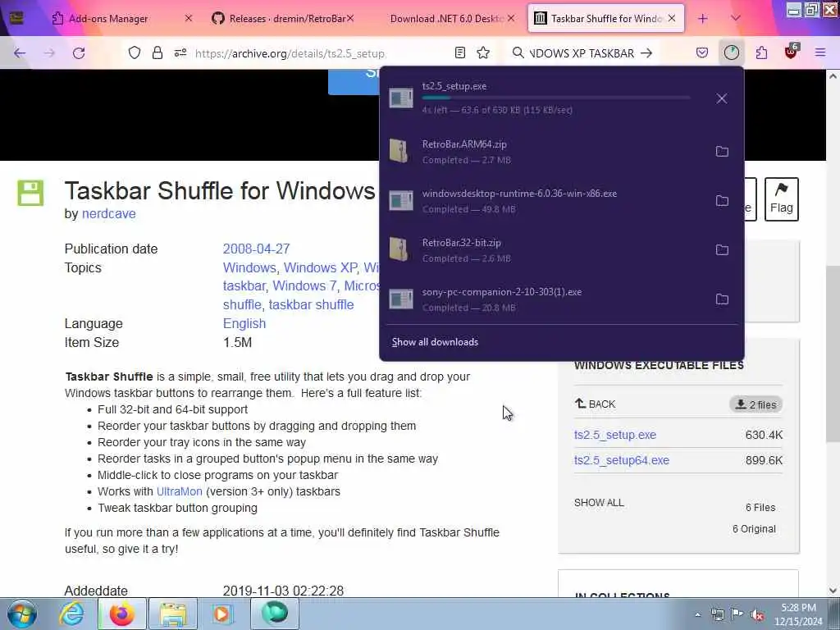Click the address bar URL field

[x=290, y=53]
